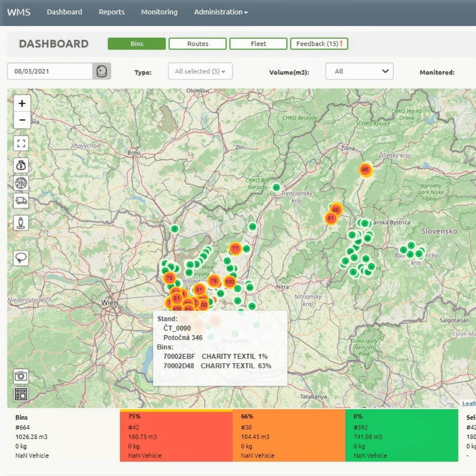Activate the lasso selection tool
The image size is (476, 476).
[x=21, y=258]
